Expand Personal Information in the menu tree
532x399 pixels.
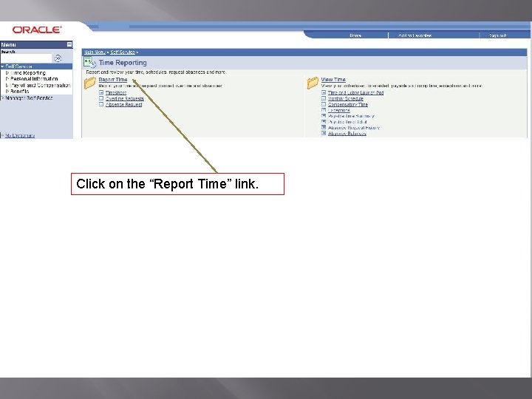coord(7,79)
